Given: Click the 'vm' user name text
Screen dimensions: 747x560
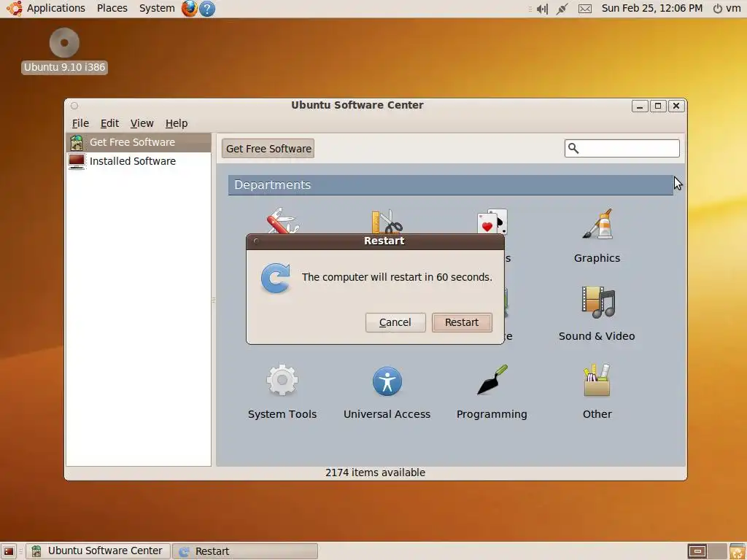Looking at the screenshot, I should coord(733,8).
